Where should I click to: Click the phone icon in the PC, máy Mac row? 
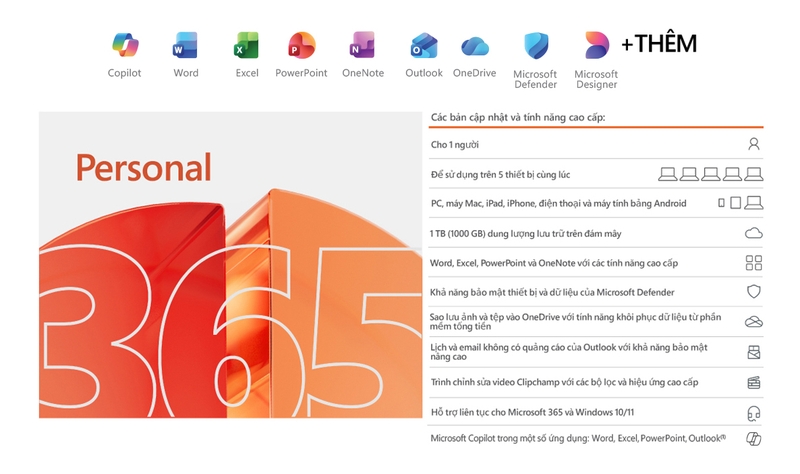(721, 203)
